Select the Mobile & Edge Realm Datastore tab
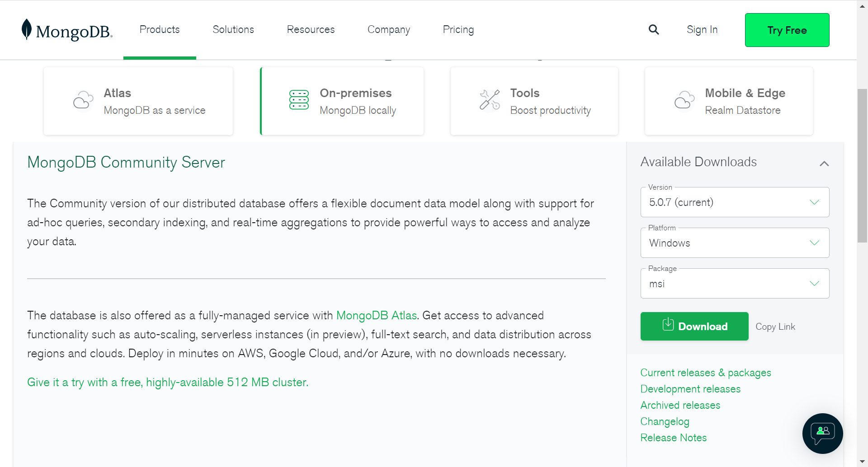The width and height of the screenshot is (868, 467). 729,101
